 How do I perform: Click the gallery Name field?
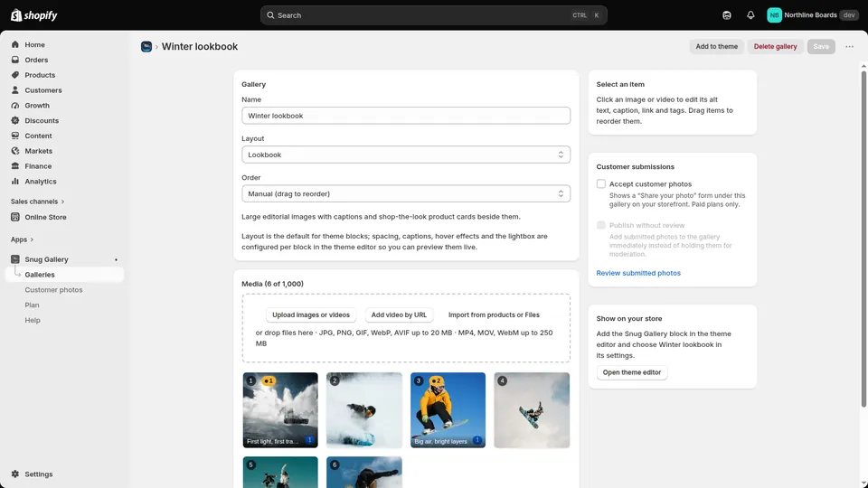406,116
